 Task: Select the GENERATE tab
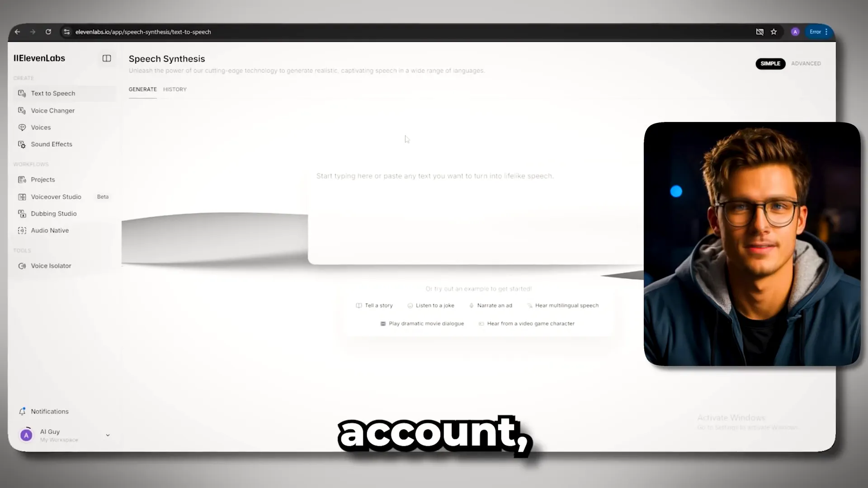click(142, 89)
